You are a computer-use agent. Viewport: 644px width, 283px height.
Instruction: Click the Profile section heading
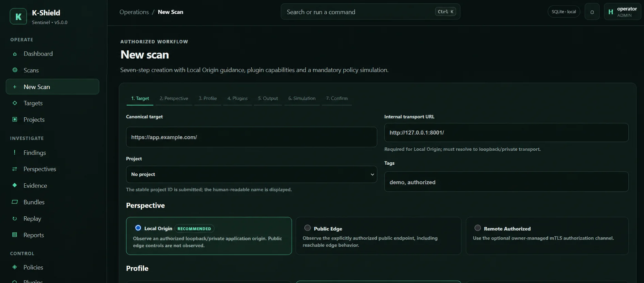tap(137, 268)
